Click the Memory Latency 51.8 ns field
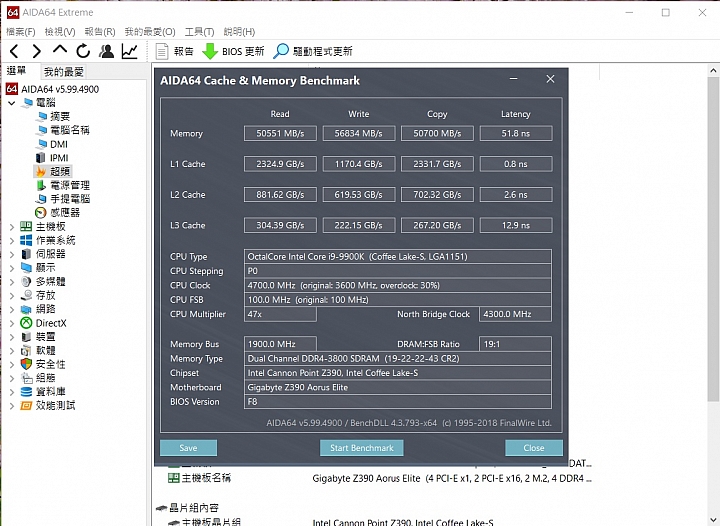 (x=516, y=134)
